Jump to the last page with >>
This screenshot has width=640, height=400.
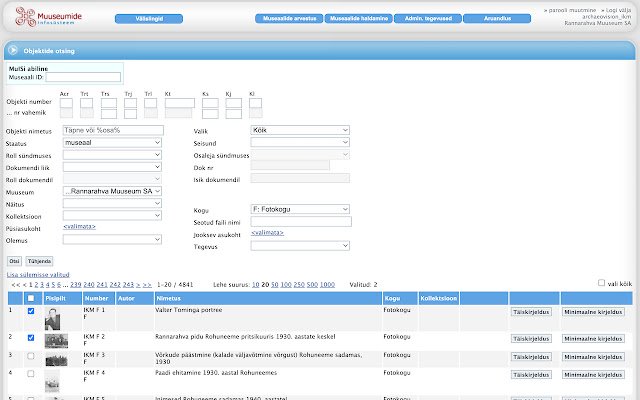point(147,285)
